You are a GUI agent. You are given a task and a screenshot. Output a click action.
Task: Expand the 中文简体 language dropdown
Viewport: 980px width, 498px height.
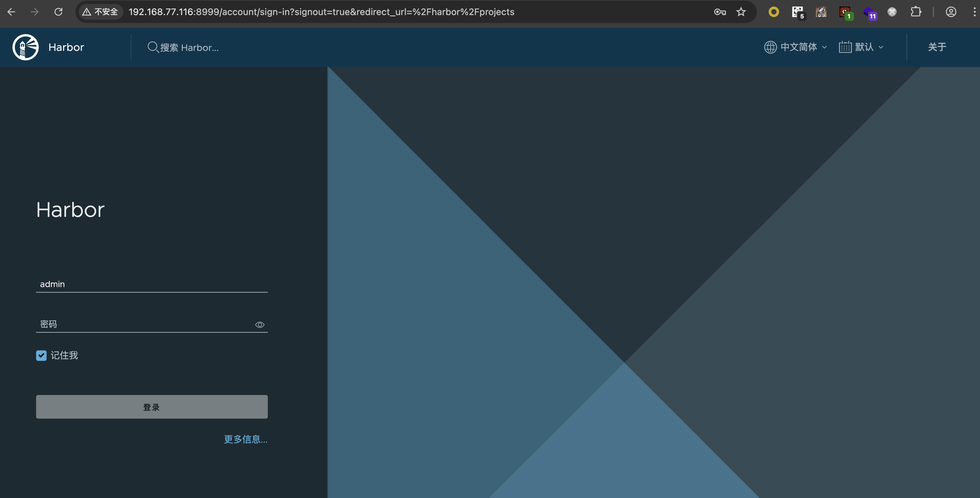tap(795, 47)
